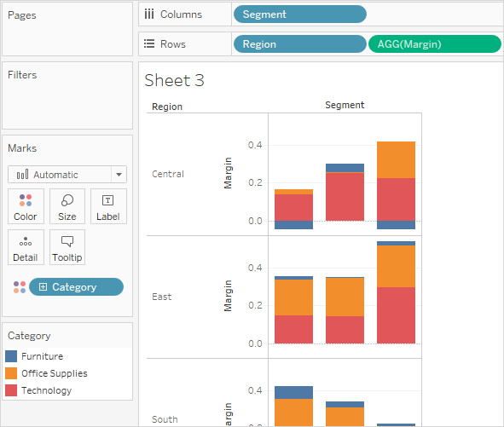Click the color dots icon beside Category pill

20,287
